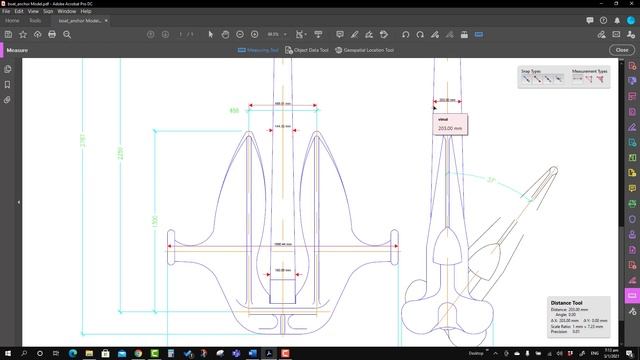Viewport: 640px width, 360px height.
Task: Click the Windows Start button
Action: point(8,353)
